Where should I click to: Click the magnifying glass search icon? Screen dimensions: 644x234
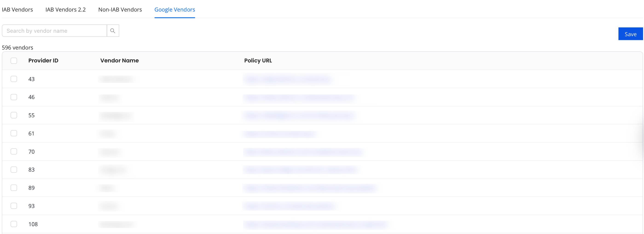click(x=113, y=31)
